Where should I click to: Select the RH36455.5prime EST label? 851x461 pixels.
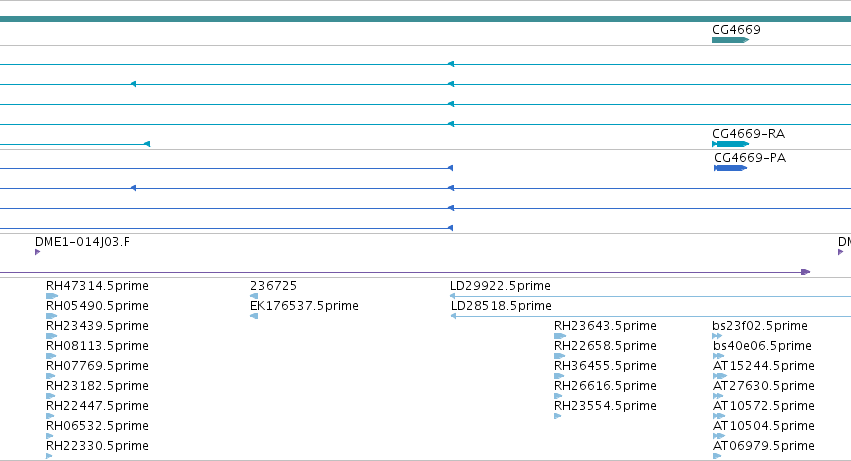tap(605, 366)
